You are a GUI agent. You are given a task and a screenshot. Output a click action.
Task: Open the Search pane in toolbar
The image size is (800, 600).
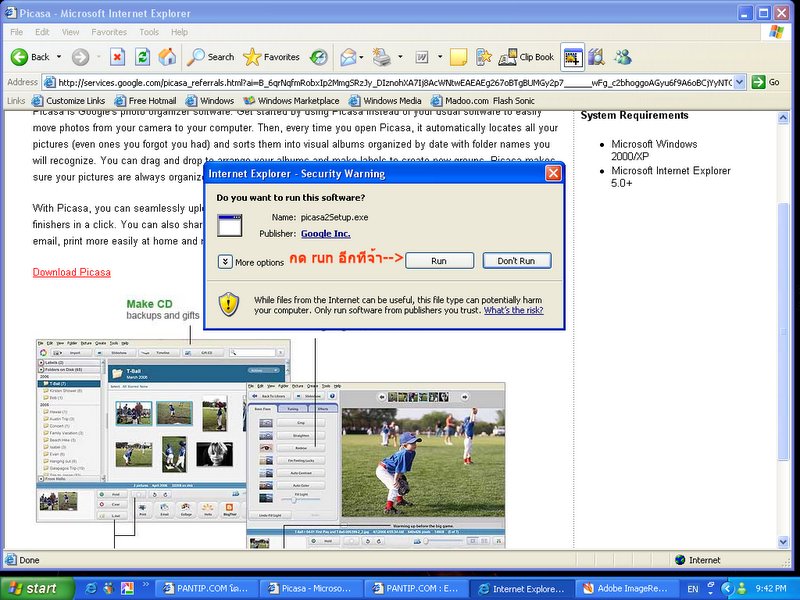tap(210, 57)
